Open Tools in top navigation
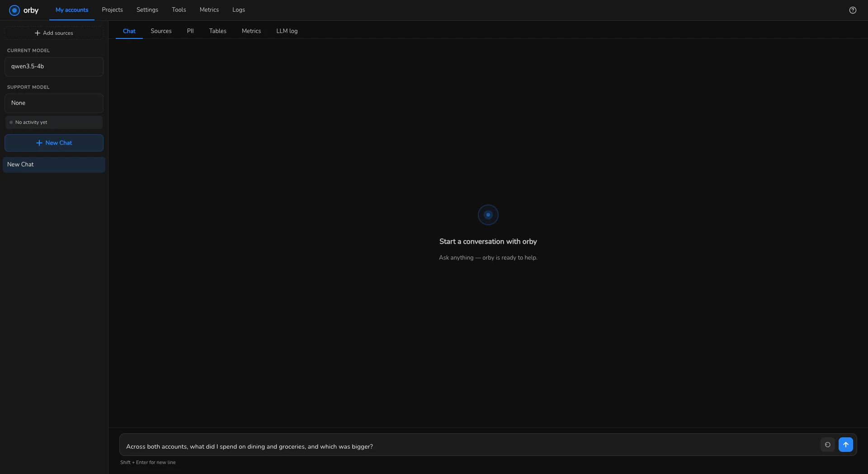The width and height of the screenshot is (868, 474). 179,10
